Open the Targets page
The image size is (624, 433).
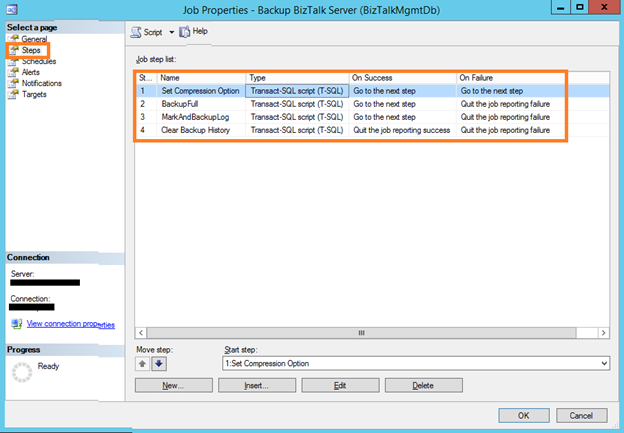34,94
